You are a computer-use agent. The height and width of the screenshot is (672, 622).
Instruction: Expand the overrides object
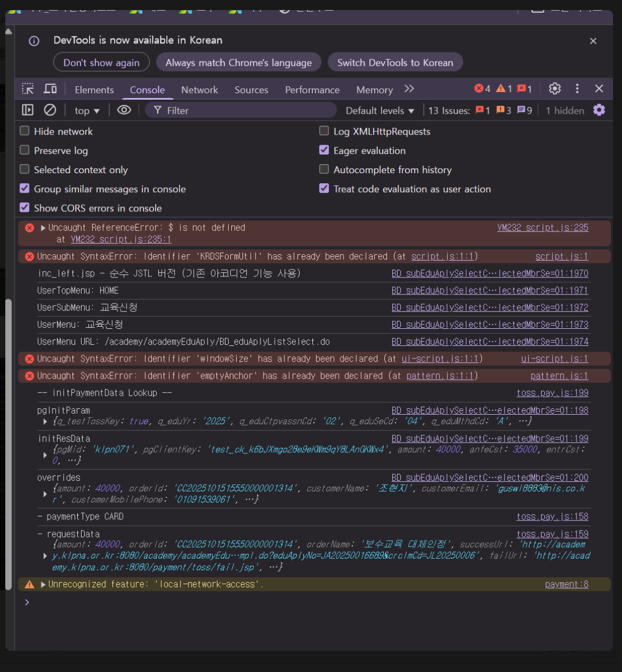46,494
